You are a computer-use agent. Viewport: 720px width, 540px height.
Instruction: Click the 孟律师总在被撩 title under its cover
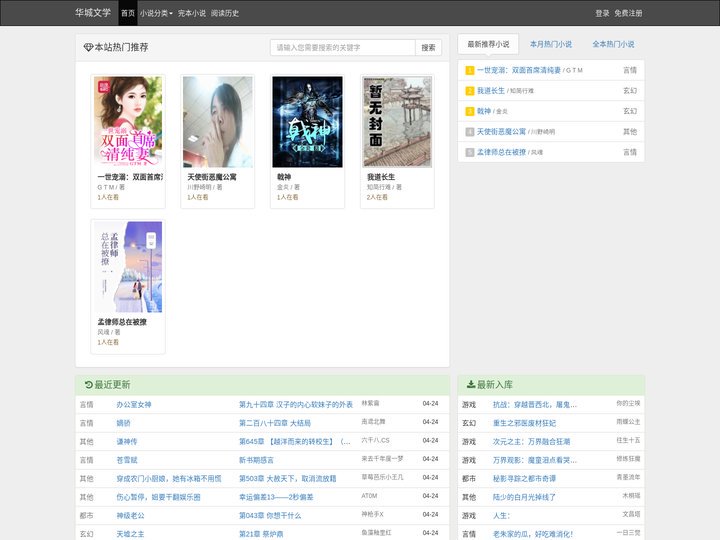(122, 322)
